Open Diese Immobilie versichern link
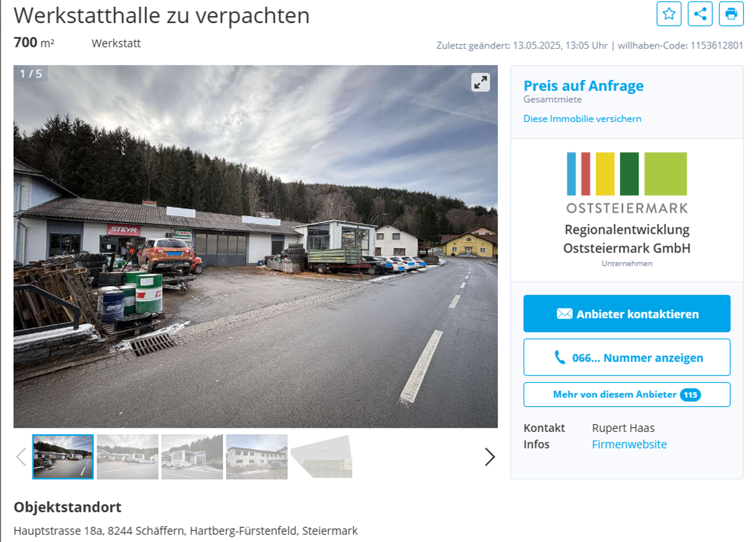The image size is (756, 542). [582, 118]
